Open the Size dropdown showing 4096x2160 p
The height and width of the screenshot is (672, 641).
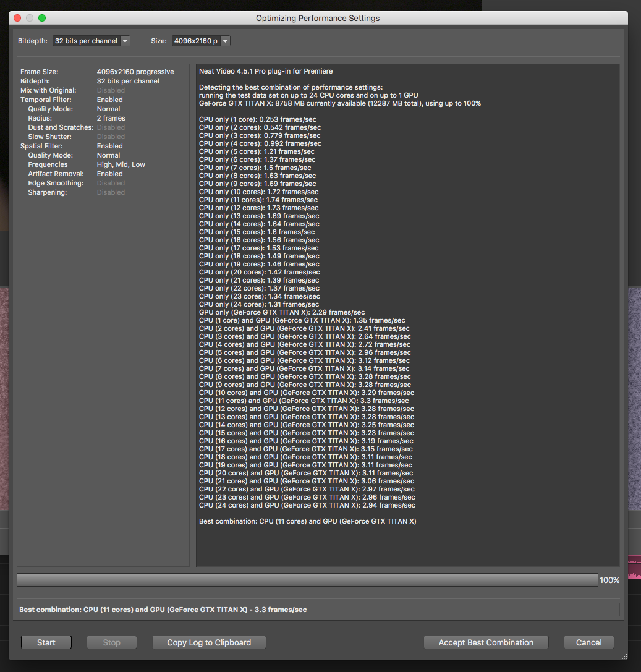tap(201, 41)
